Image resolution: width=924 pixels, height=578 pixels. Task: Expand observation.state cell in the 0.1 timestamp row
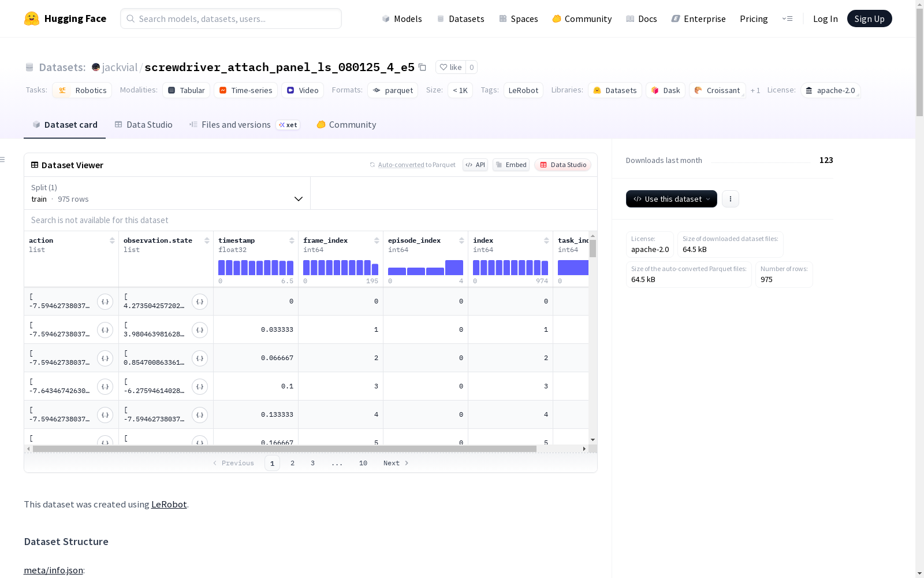[200, 387]
